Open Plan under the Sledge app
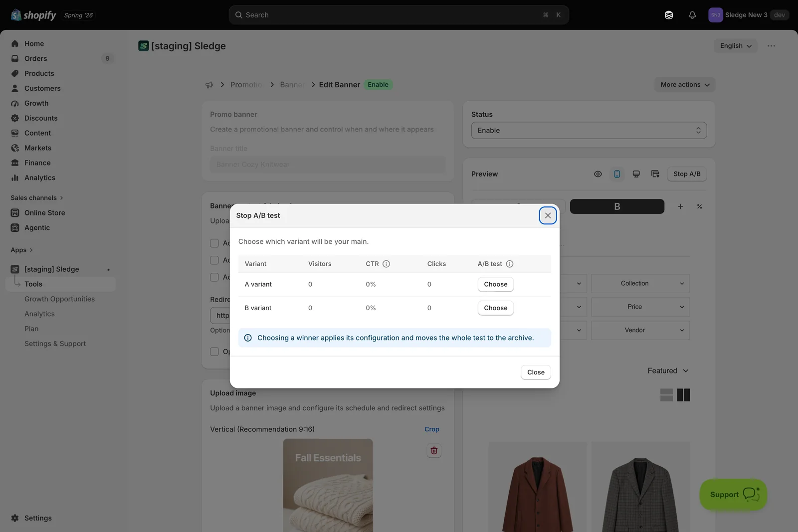Viewport: 798px width, 532px height. tap(31, 329)
